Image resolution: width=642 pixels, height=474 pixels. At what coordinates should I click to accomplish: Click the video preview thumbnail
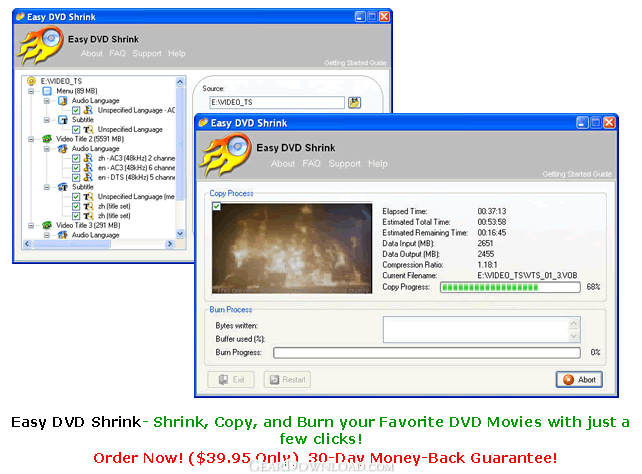pos(292,248)
